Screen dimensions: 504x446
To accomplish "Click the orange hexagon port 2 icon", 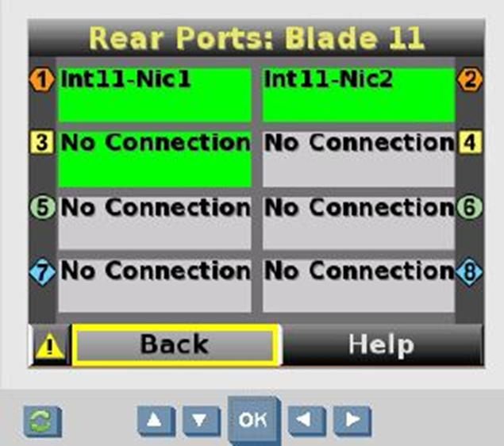I will (x=469, y=79).
